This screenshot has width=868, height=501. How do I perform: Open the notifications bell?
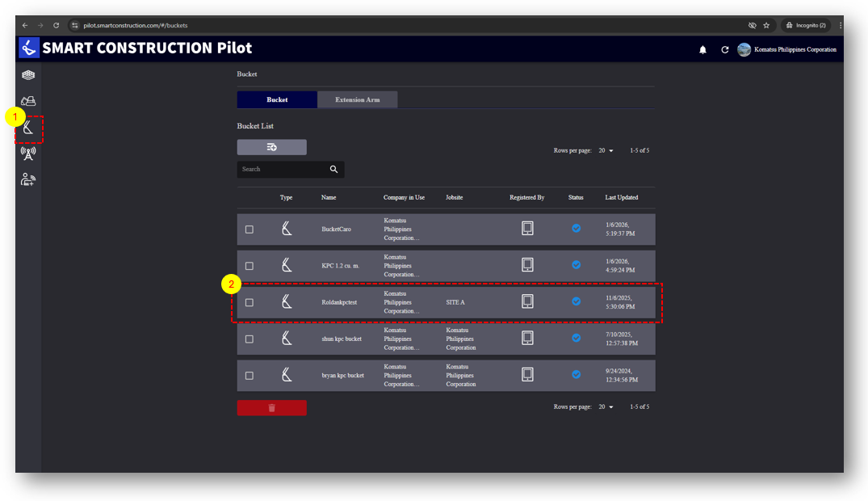click(702, 50)
